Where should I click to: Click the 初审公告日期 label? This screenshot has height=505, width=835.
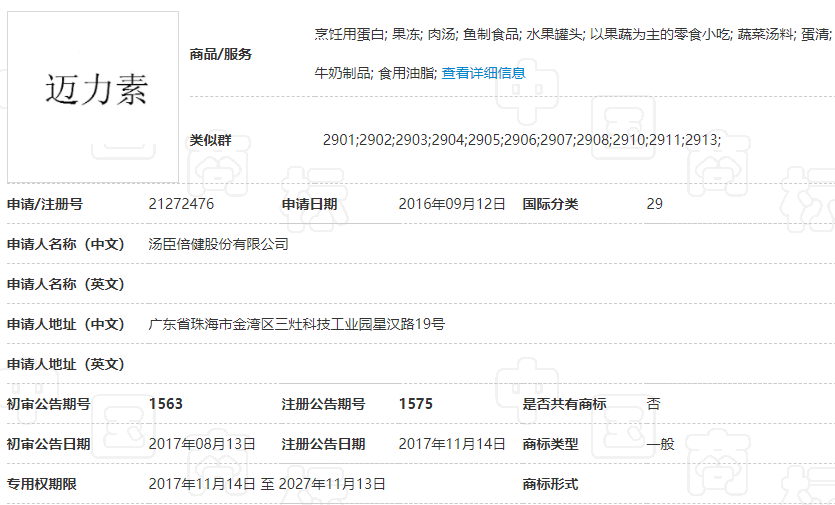tap(48, 444)
